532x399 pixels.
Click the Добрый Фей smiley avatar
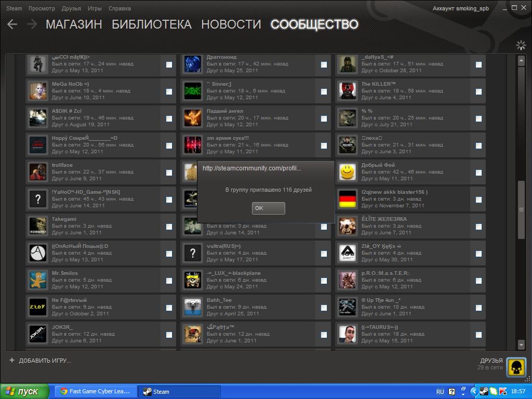(x=348, y=172)
